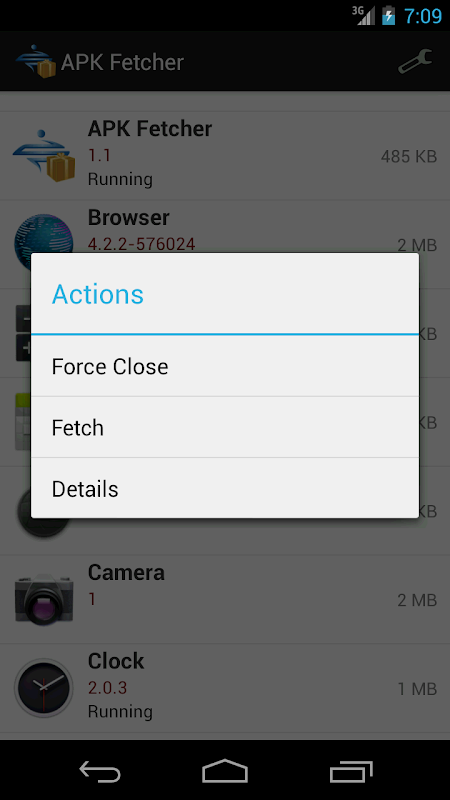Select the APK Fetcher app icon in list

(x=44, y=156)
